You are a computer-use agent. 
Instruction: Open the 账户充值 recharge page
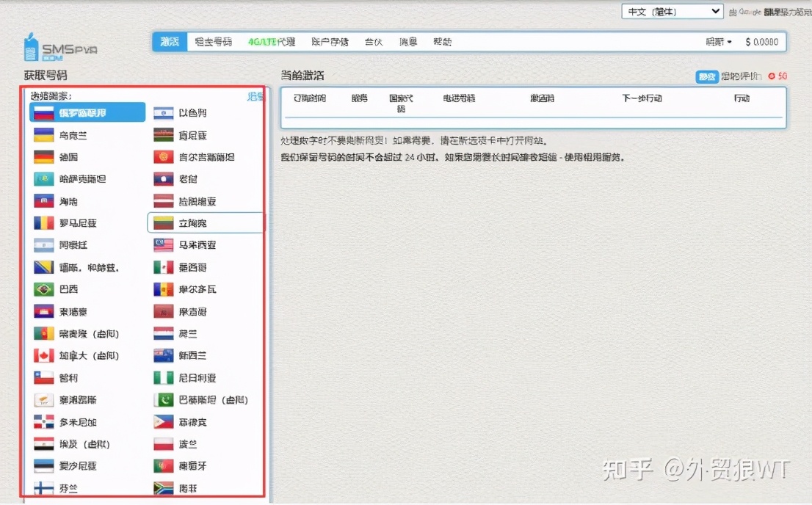330,42
